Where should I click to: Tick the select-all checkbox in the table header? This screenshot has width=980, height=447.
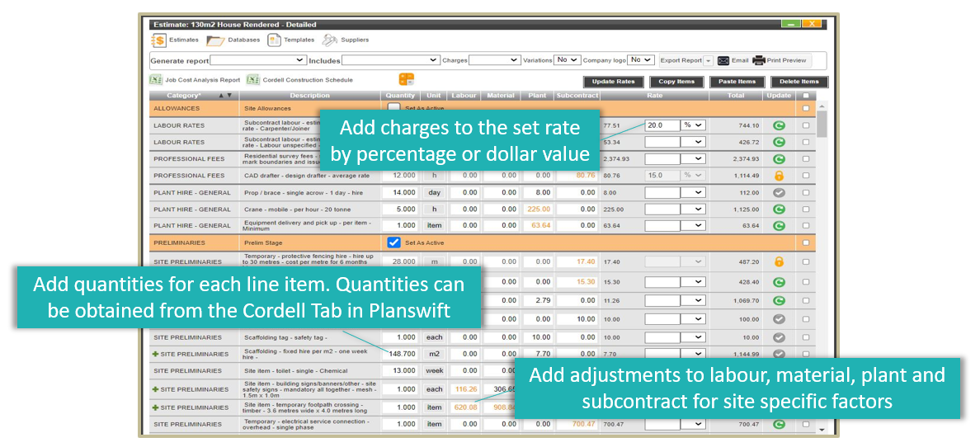[x=806, y=96]
